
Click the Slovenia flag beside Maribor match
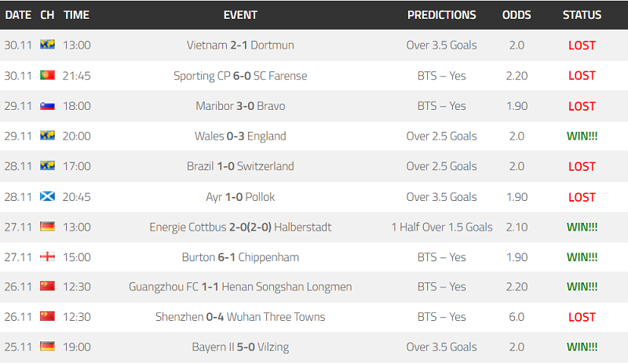47,105
